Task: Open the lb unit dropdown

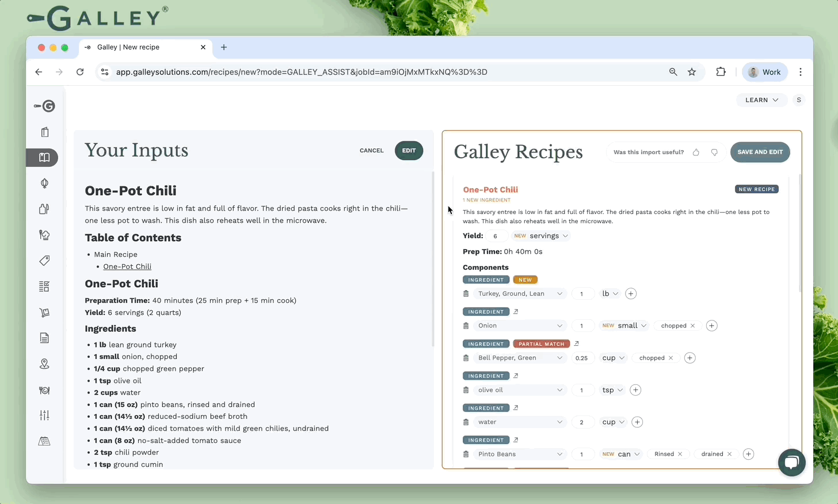Action: point(610,293)
